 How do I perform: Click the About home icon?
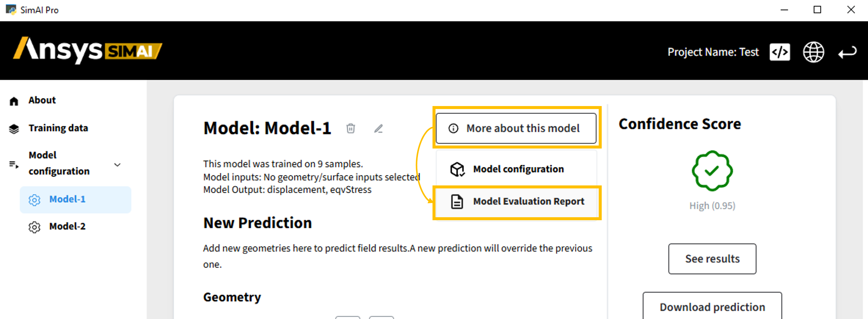pyautogui.click(x=14, y=101)
